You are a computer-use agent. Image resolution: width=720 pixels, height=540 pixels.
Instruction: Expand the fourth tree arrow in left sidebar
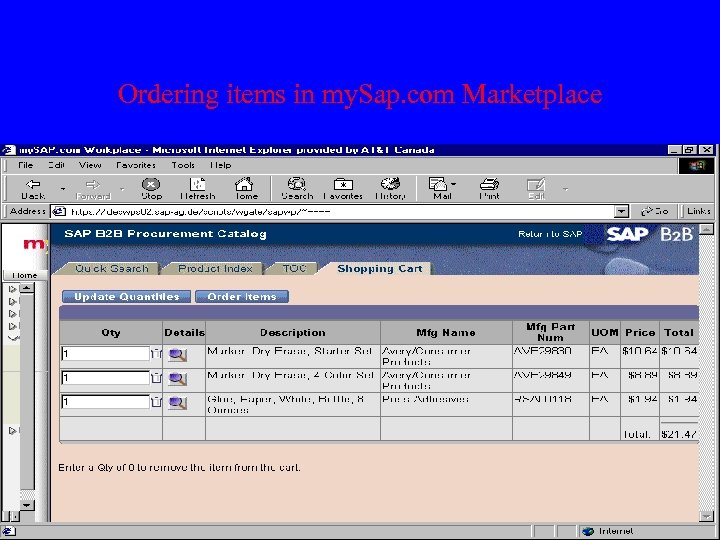[x=12, y=326]
